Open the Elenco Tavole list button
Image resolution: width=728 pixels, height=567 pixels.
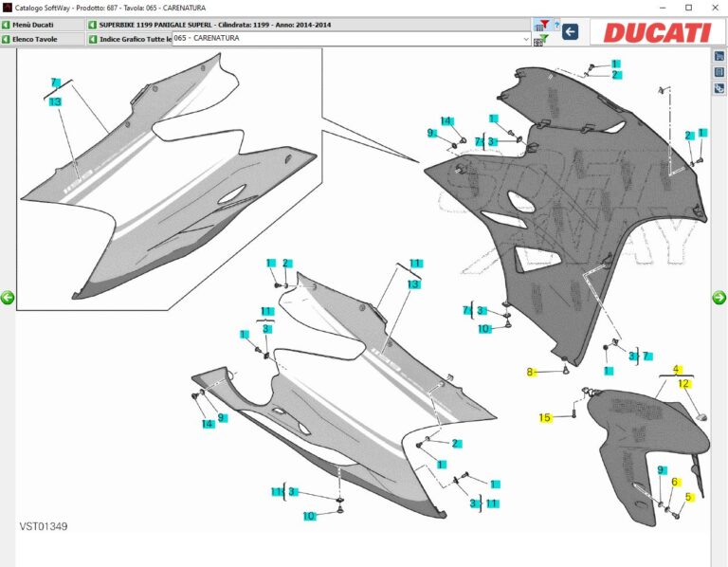pos(43,39)
